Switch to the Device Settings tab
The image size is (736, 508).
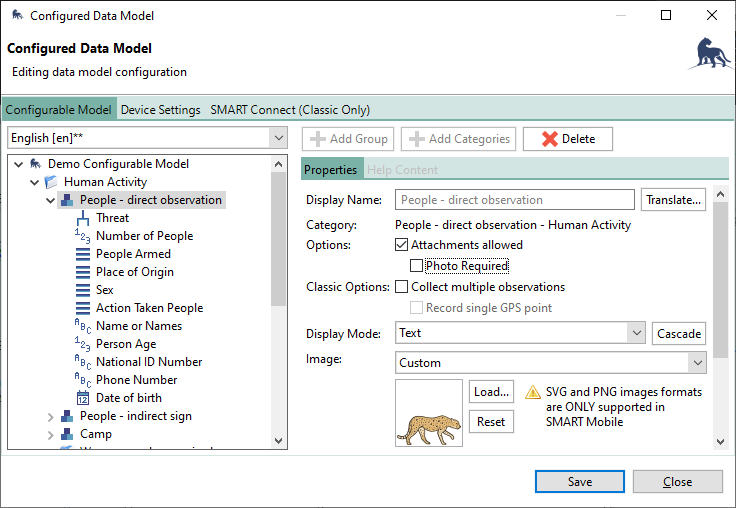(x=160, y=110)
